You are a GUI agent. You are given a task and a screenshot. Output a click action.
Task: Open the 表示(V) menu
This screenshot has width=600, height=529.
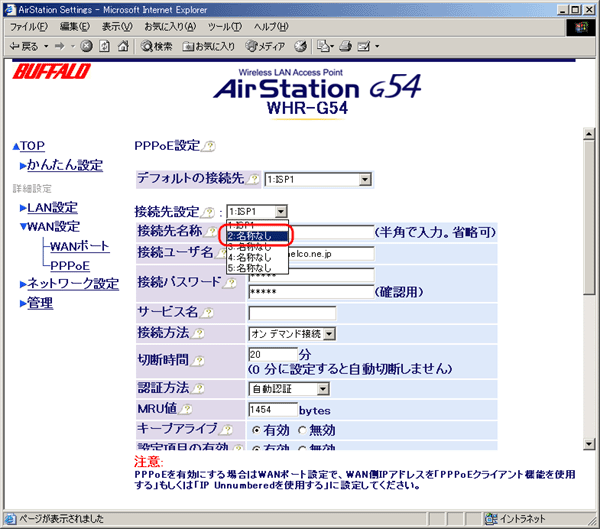pyautogui.click(x=117, y=27)
